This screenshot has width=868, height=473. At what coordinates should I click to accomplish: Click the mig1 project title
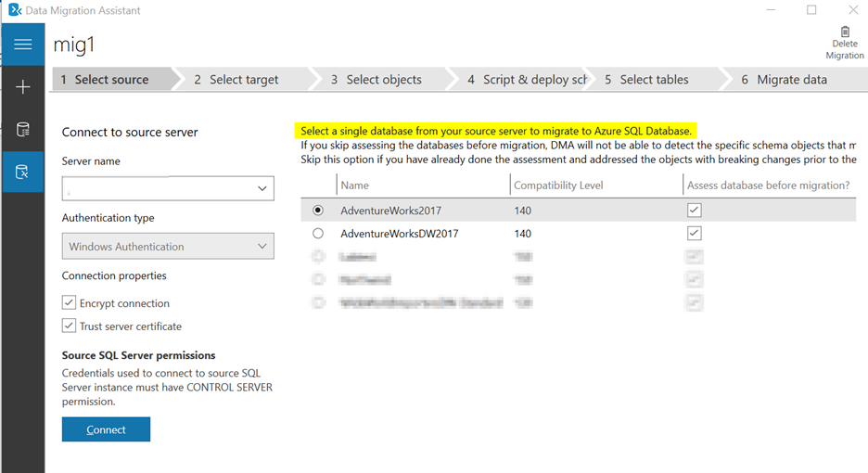[x=74, y=45]
